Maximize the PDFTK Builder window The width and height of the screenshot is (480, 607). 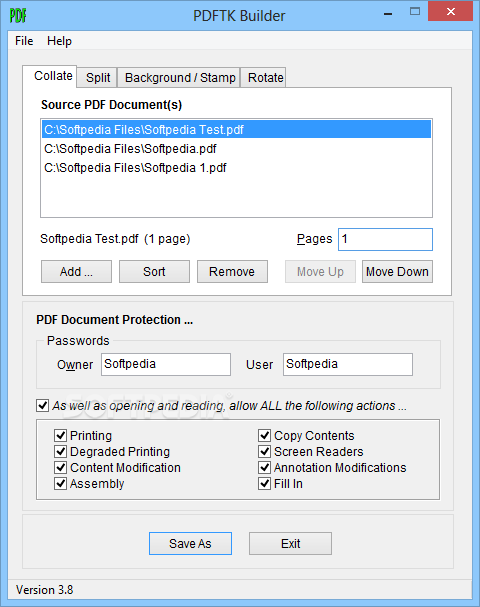click(x=415, y=12)
